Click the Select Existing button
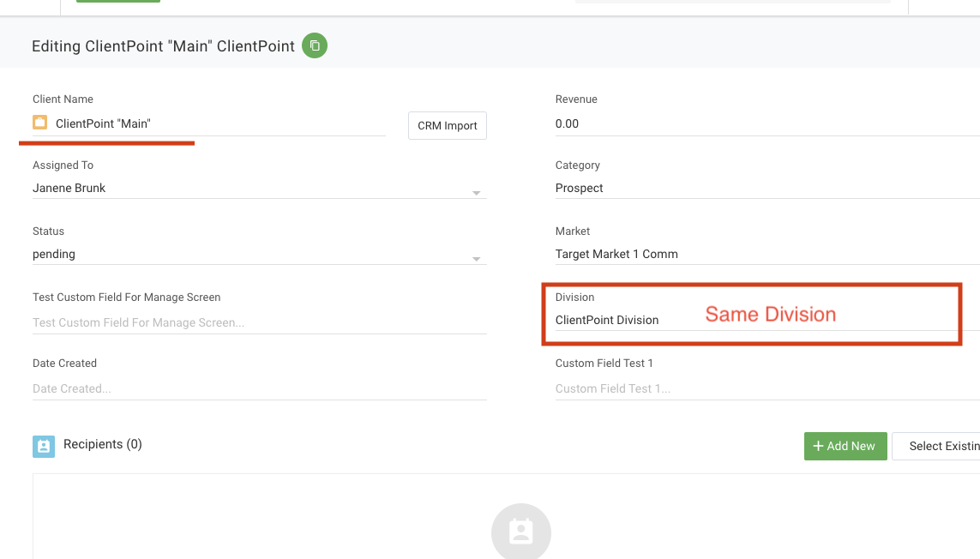The width and height of the screenshot is (980, 559). [935, 446]
